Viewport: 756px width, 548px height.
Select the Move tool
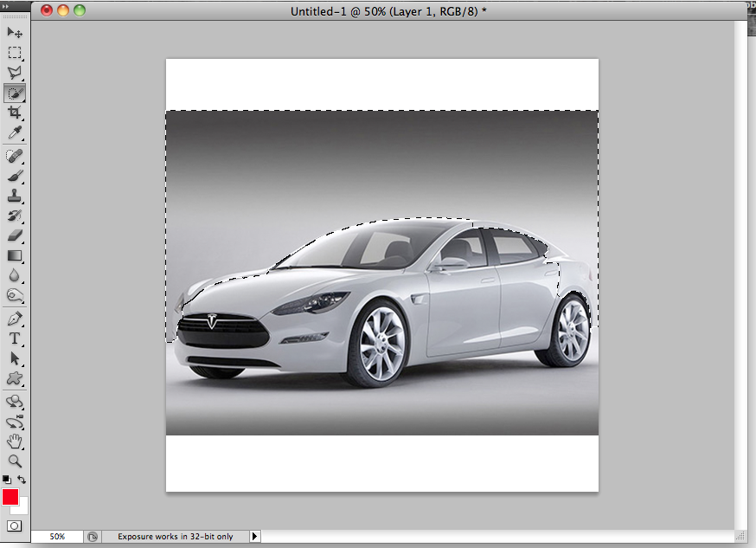pos(15,32)
